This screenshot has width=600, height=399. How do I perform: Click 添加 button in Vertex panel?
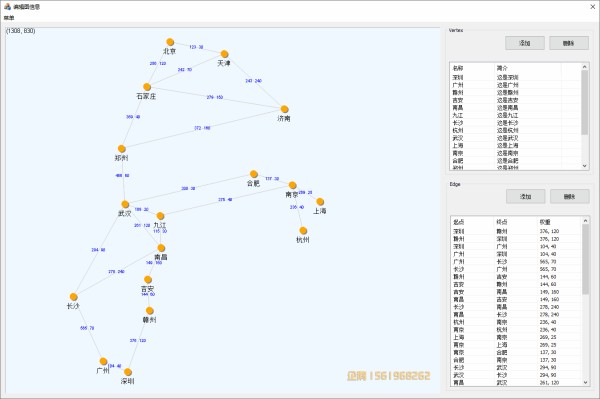525,43
